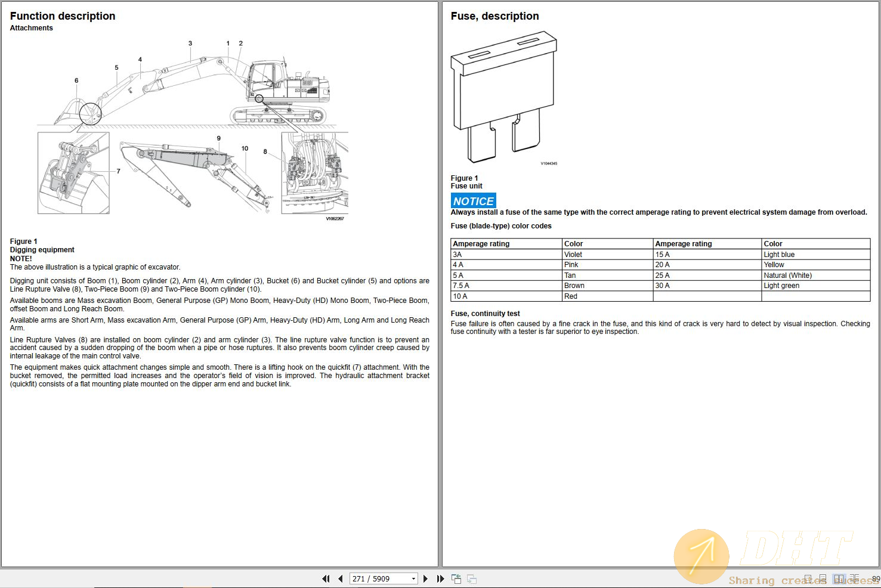
Task: Click the 'Light green' color cell
Action: 815,286
